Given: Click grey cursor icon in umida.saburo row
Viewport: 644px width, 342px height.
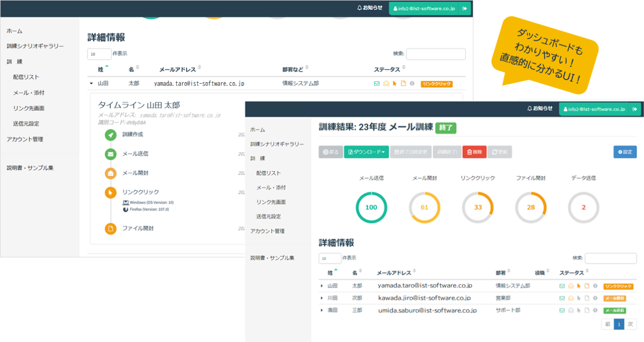Looking at the screenshot, I should tap(579, 310).
